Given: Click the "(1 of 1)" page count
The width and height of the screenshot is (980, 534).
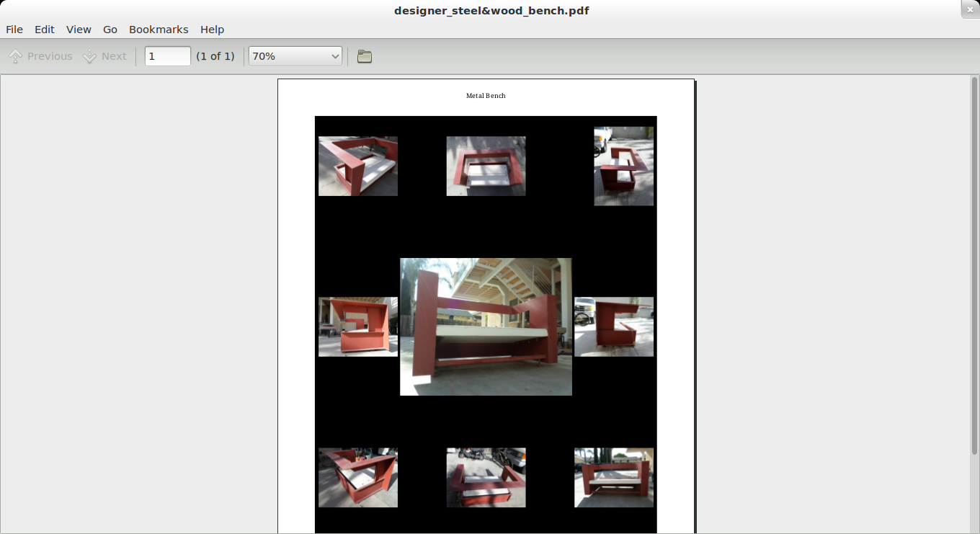Looking at the screenshot, I should click(215, 56).
